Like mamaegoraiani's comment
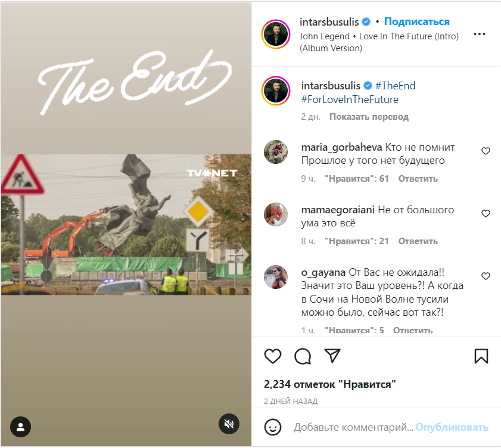Screen dimensions: 501x448 486,213
